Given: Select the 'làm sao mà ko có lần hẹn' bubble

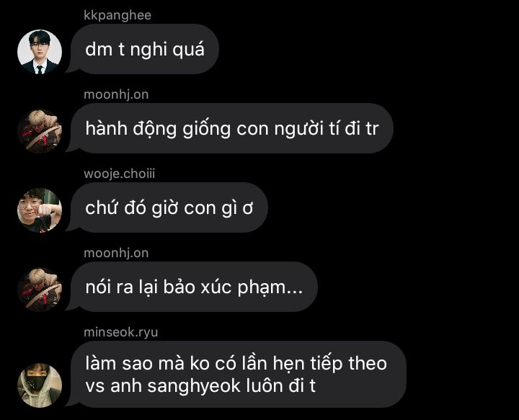Looking at the screenshot, I should pos(236,374).
